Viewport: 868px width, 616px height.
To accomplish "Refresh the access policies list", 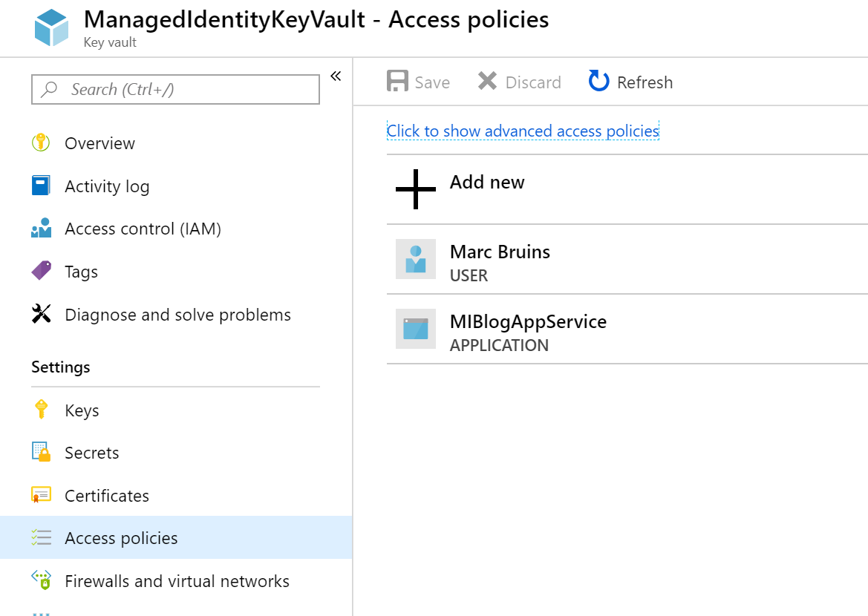I will tap(630, 82).
